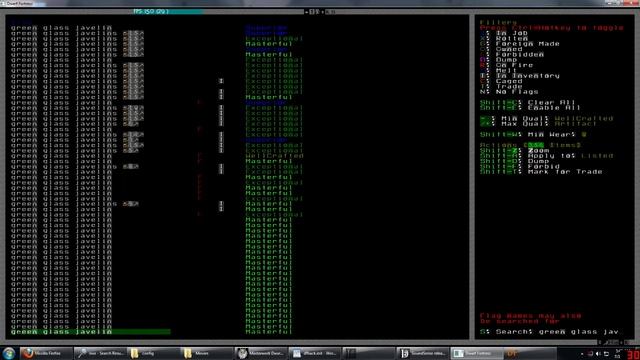
Task: Open the Search Results taskbar window
Action: pyautogui.click(x=100, y=353)
